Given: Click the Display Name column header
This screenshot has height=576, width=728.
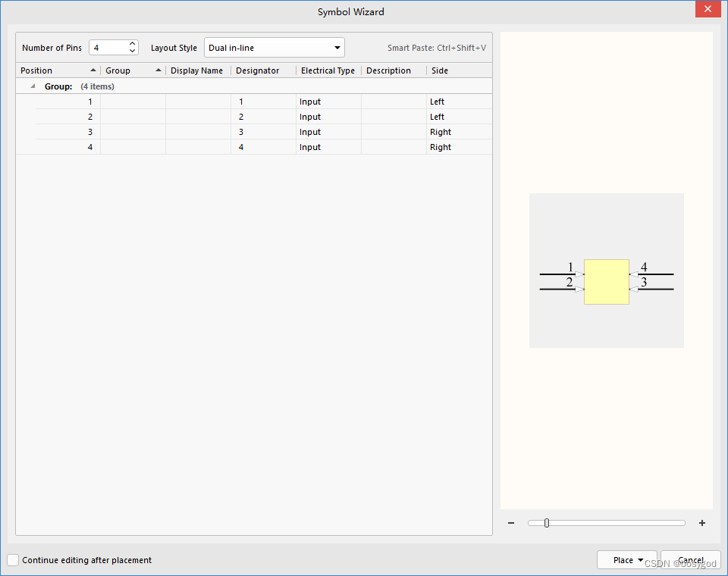Looking at the screenshot, I should (197, 70).
